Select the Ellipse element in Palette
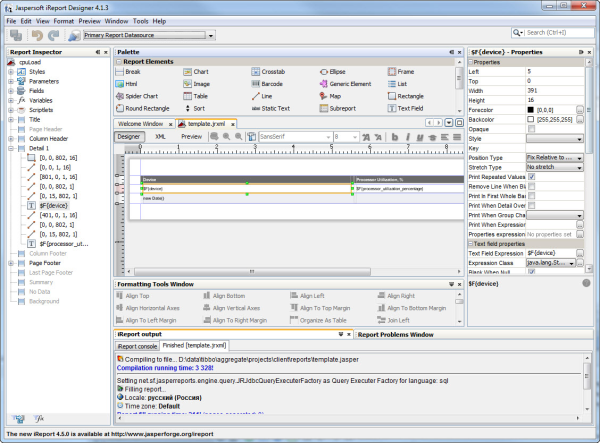Image resolution: width=600 pixels, height=443 pixels. pyautogui.click(x=333, y=72)
